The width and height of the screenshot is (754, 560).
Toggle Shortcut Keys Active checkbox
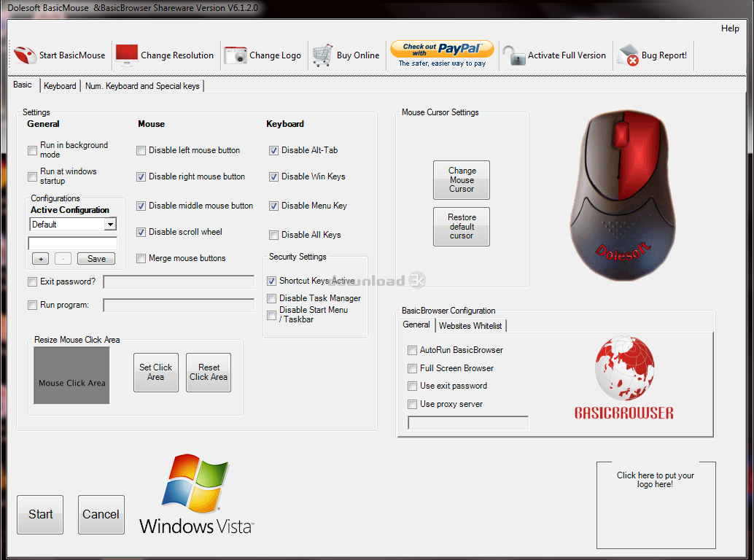click(x=272, y=281)
